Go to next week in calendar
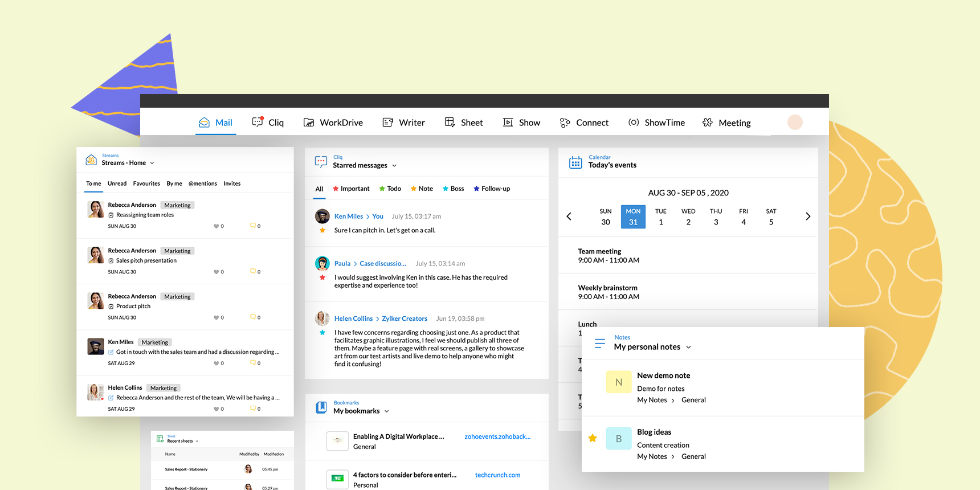The height and width of the screenshot is (490, 980). pos(807,217)
